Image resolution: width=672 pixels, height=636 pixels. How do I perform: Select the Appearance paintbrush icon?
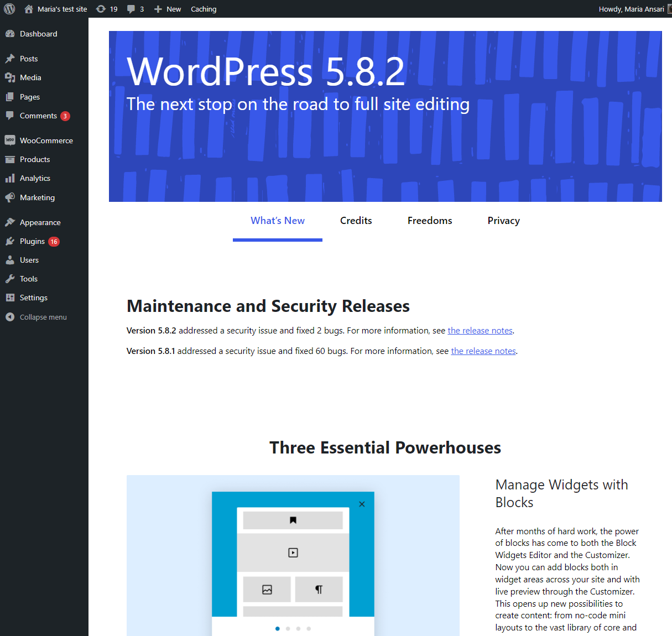(10, 222)
